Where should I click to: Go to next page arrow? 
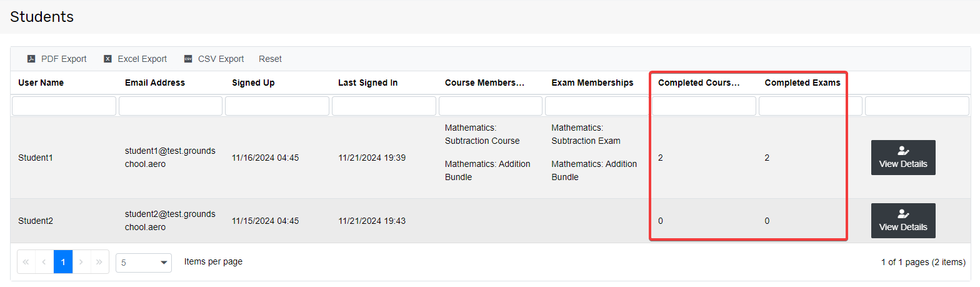pyautogui.click(x=82, y=262)
